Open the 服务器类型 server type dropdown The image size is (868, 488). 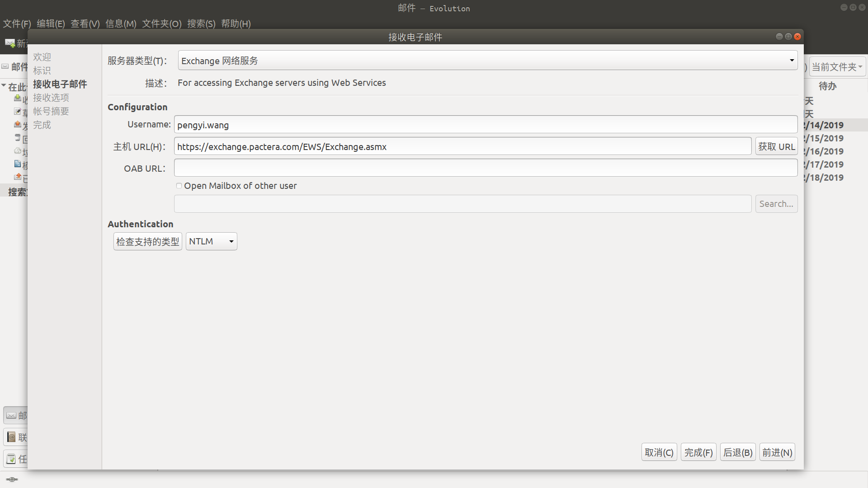pos(488,61)
